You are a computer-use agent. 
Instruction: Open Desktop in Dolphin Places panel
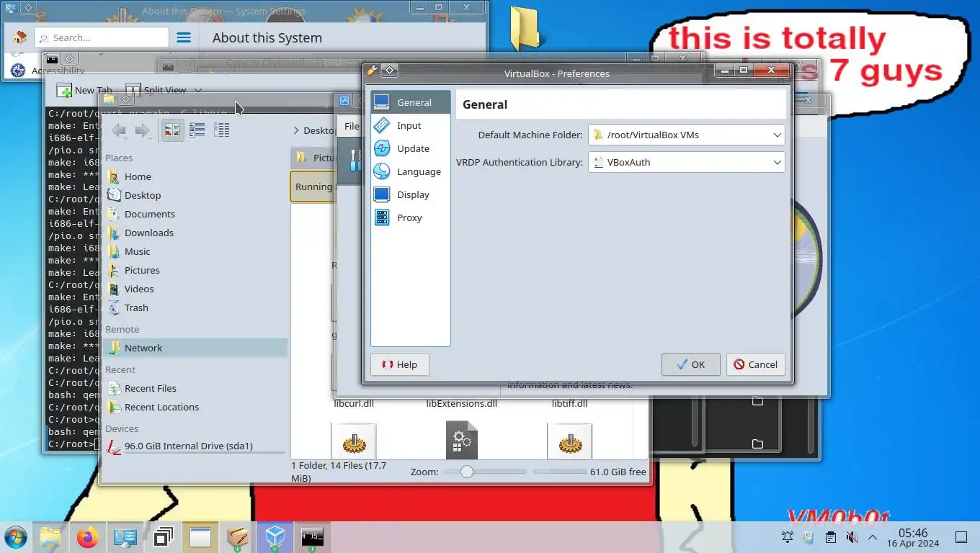[x=195, y=195]
